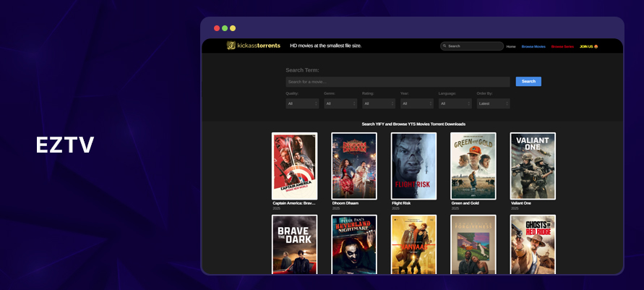Go to Home in the navigation bar
644x290 pixels.
[x=511, y=46]
